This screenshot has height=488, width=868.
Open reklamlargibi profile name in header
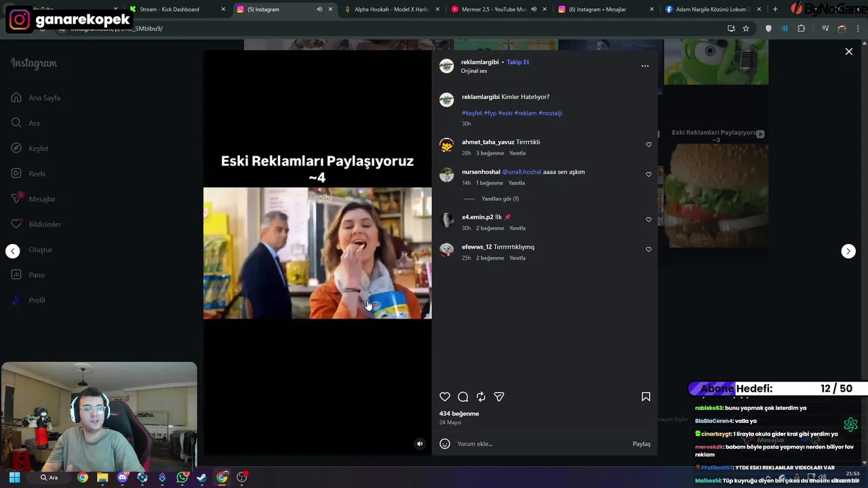pos(480,62)
